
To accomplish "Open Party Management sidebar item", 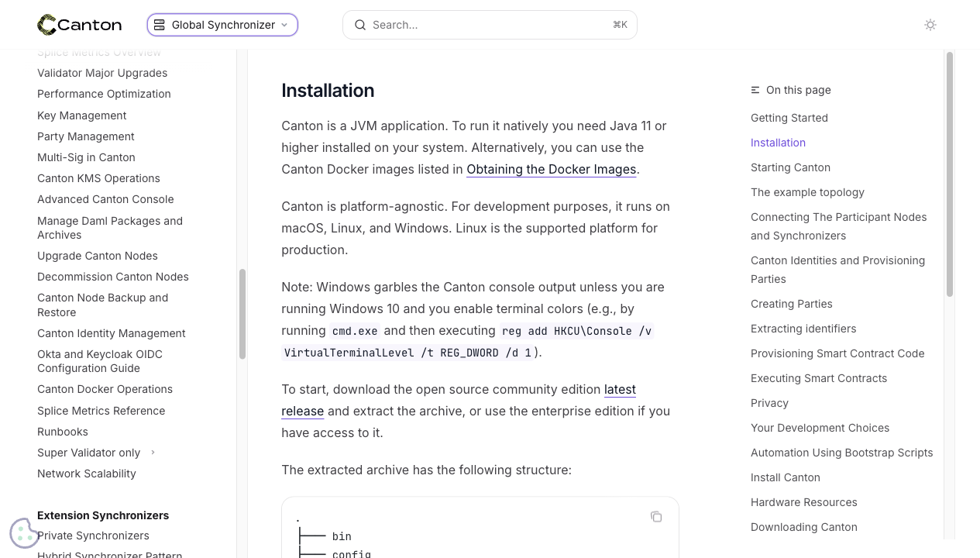I will coord(85,136).
